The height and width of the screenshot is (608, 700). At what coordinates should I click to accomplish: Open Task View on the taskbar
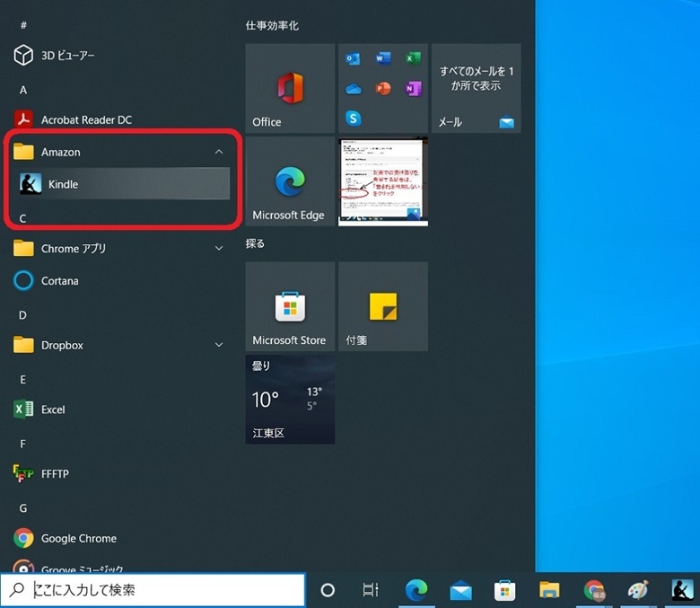click(371, 590)
